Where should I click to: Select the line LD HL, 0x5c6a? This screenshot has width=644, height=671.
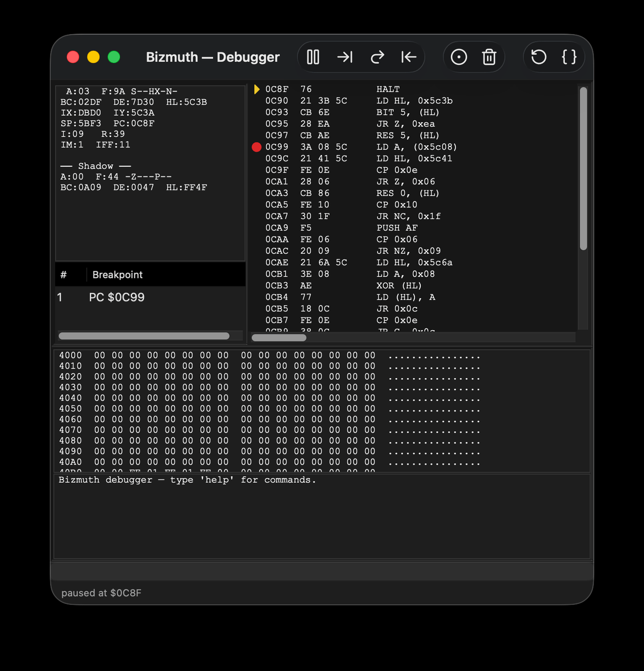(413, 262)
